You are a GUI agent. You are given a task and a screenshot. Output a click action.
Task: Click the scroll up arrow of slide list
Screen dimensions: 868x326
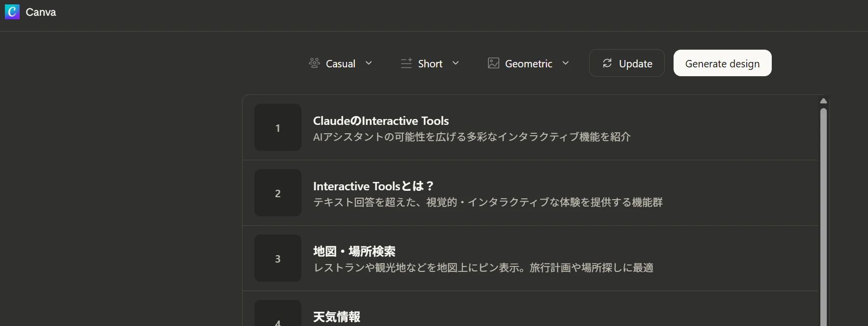coord(823,101)
